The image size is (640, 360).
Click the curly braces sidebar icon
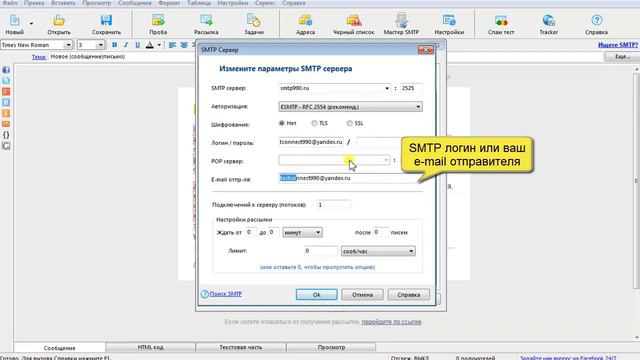point(6,135)
